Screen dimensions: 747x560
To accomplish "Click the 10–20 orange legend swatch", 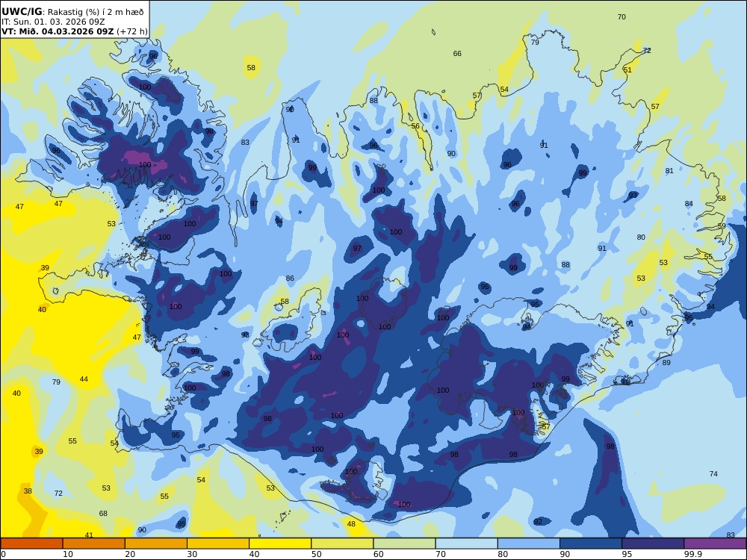I will pyautogui.click(x=94, y=544).
